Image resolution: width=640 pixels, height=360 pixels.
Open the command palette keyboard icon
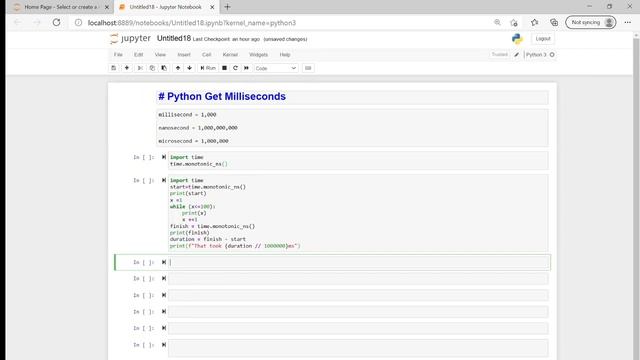tap(308, 68)
